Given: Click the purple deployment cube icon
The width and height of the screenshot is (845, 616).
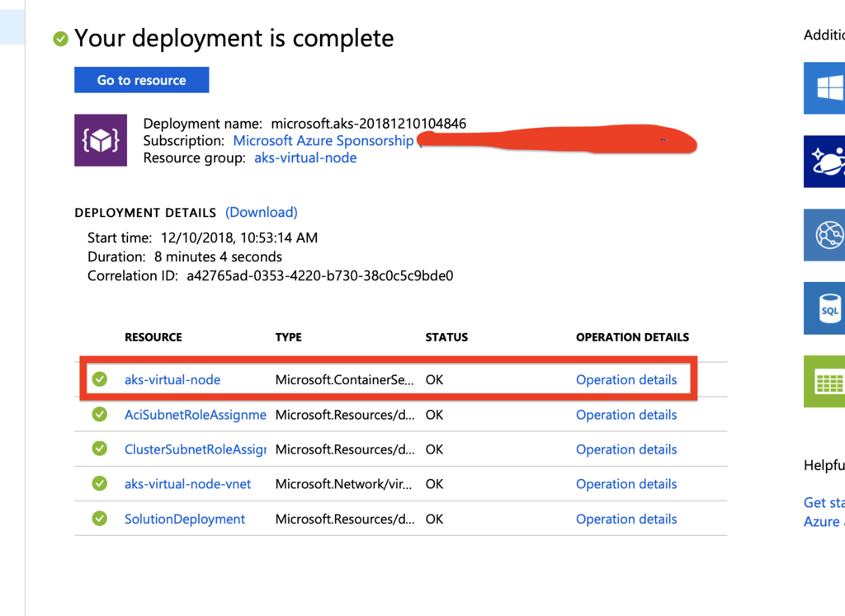Looking at the screenshot, I should [101, 140].
